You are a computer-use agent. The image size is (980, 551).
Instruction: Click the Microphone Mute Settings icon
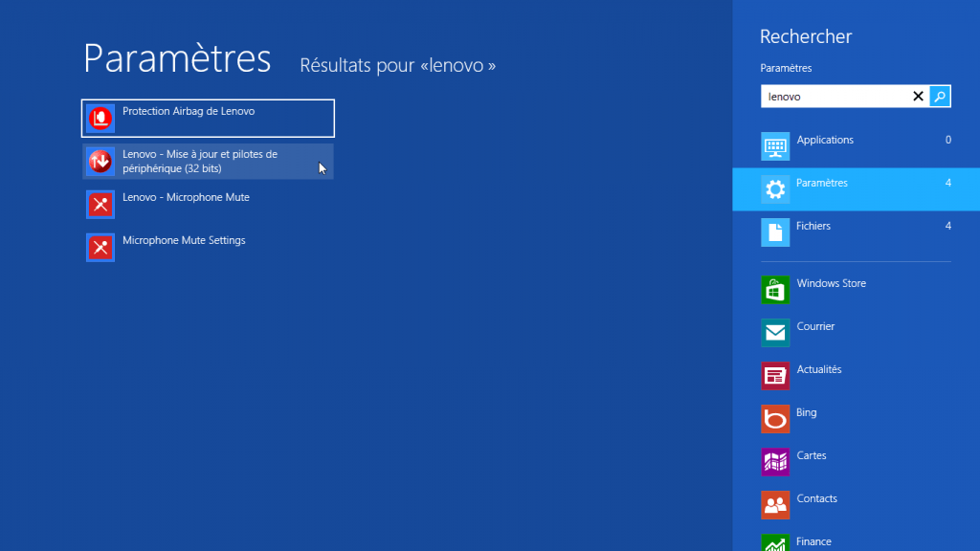[x=100, y=248]
